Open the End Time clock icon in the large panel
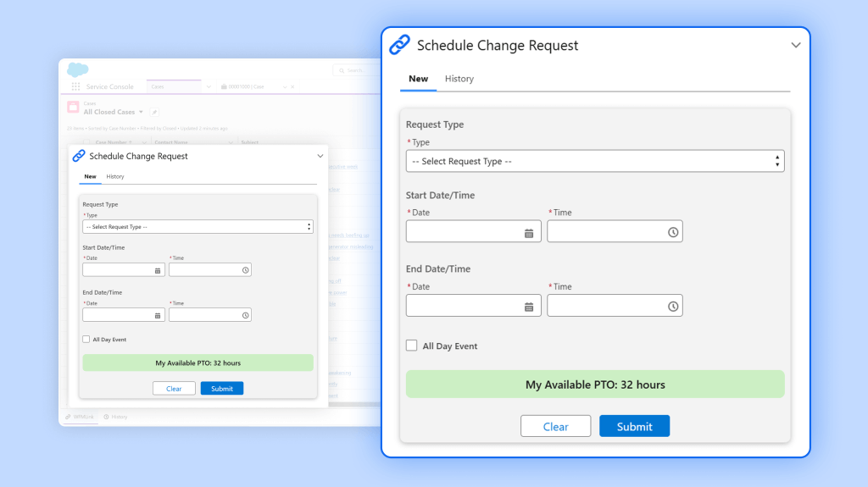Image resolution: width=868 pixels, height=487 pixels. click(673, 307)
